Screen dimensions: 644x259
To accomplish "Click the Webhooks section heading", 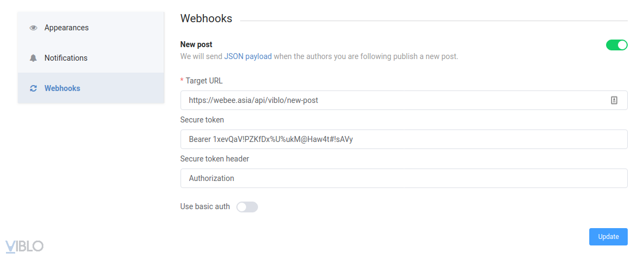I will click(206, 18).
